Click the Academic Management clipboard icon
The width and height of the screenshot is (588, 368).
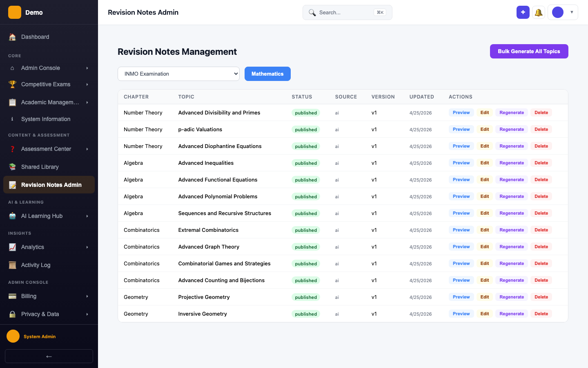[13, 102]
